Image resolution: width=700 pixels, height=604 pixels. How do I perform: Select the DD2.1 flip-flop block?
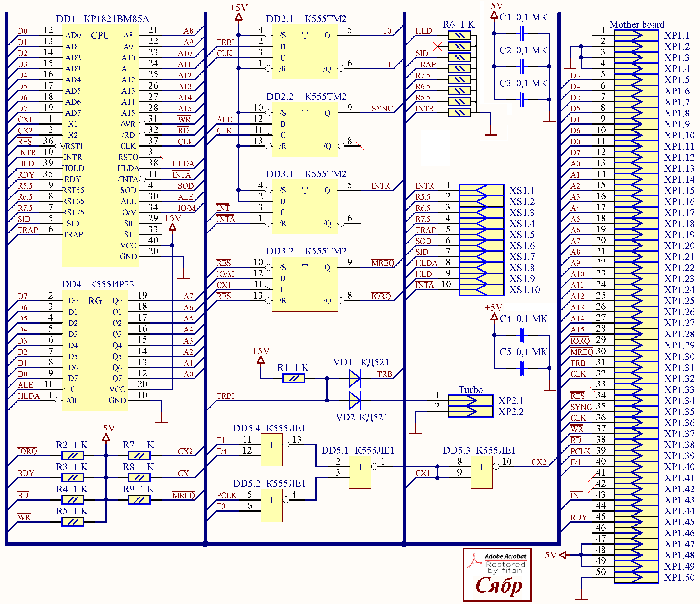tap(304, 52)
